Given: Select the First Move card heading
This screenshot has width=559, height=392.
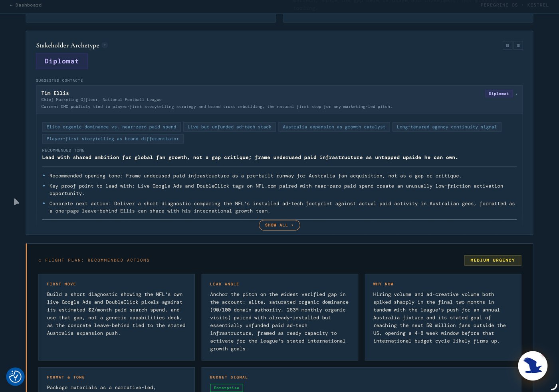Looking at the screenshot, I should tap(61, 284).
